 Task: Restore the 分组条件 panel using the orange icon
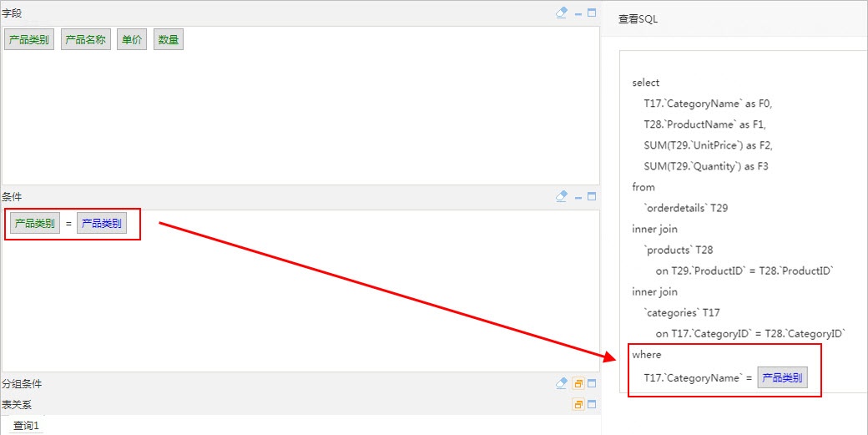pyautogui.click(x=578, y=383)
